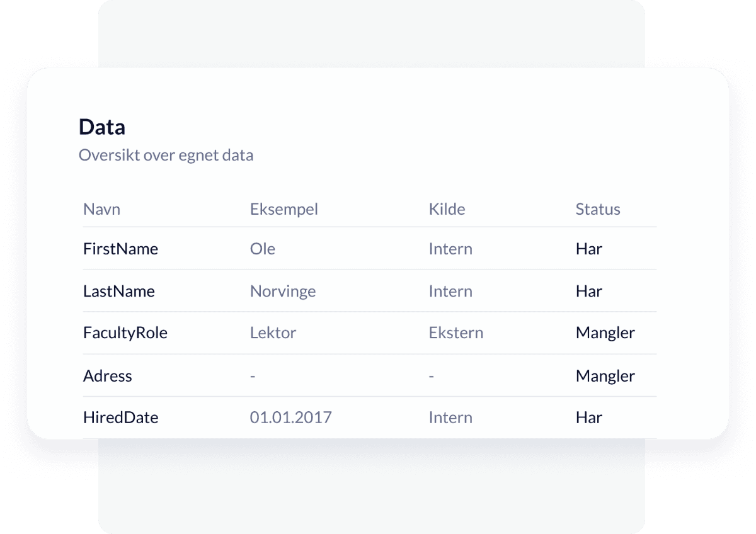
Task: Click the Data heading
Action: 101,127
